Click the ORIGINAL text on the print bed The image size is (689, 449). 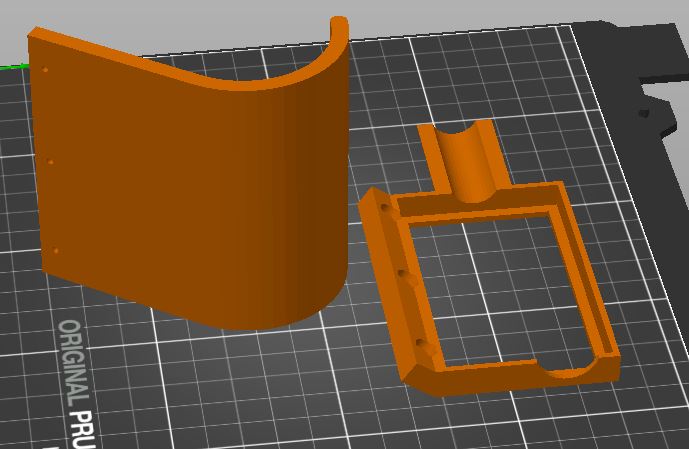click(74, 360)
